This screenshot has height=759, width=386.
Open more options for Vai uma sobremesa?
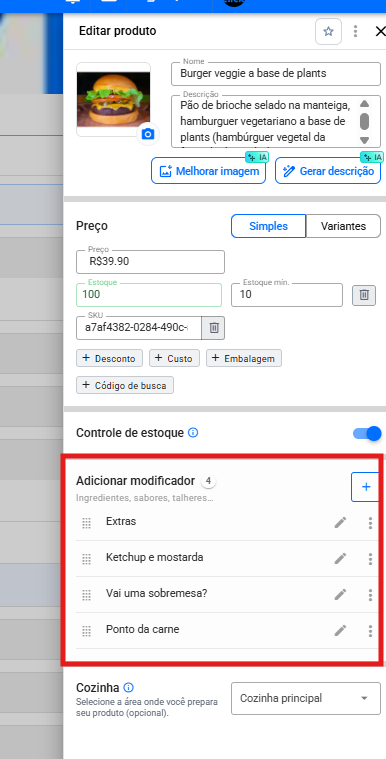click(370, 594)
